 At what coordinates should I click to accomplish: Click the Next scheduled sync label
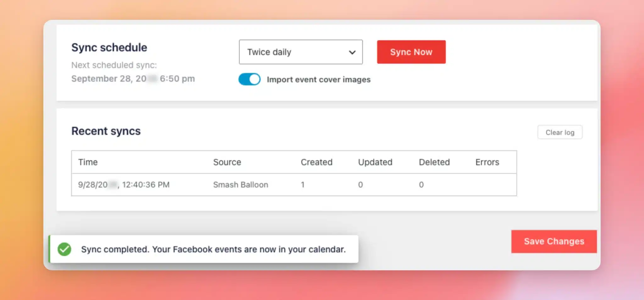click(x=114, y=65)
